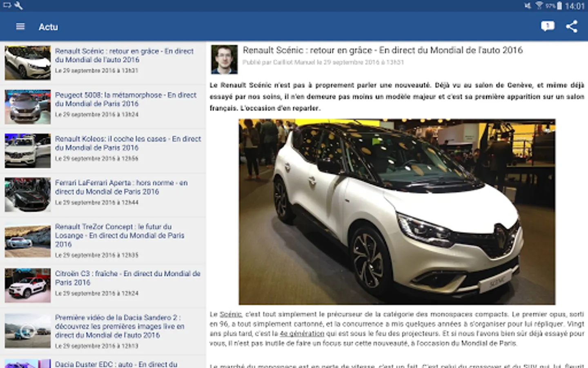Viewport: 588px width, 368px height.
Task: Check the Wi-Fi status icon
Action: tap(539, 6)
